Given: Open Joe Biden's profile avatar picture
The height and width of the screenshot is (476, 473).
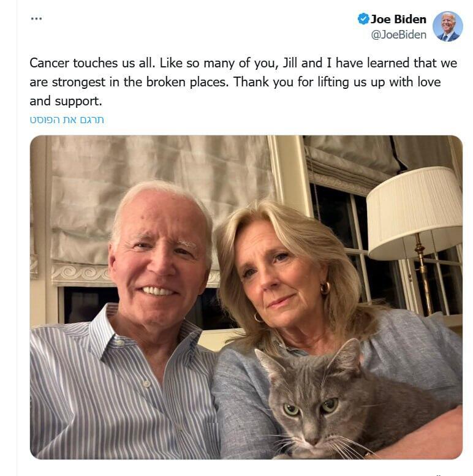Looking at the screenshot, I should click(x=447, y=26).
